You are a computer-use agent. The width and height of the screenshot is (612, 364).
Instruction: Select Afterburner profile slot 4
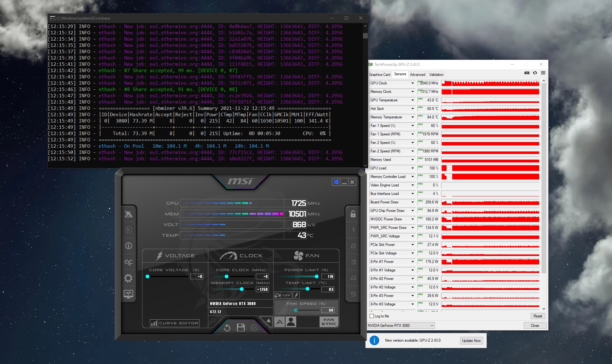[353, 278]
